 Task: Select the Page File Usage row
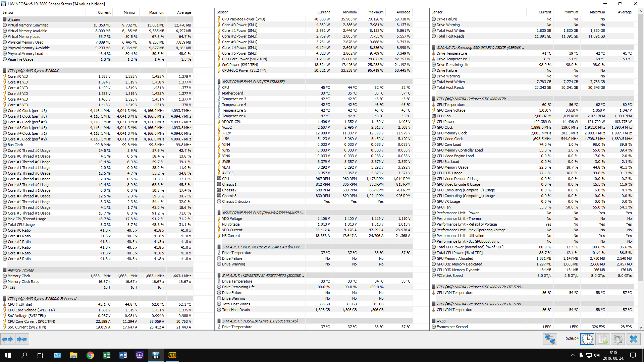97,59
